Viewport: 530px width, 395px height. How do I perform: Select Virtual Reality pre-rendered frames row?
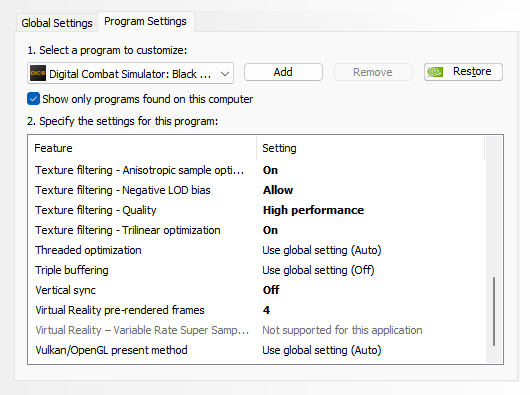click(x=257, y=310)
